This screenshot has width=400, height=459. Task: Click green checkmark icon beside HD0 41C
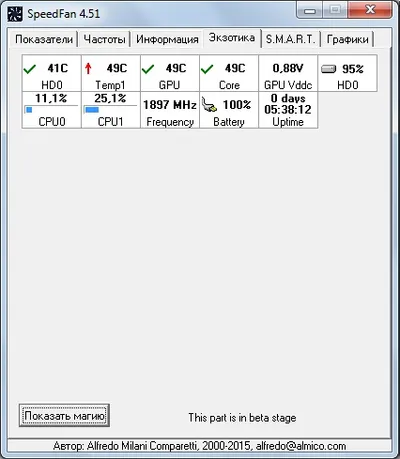(x=30, y=69)
